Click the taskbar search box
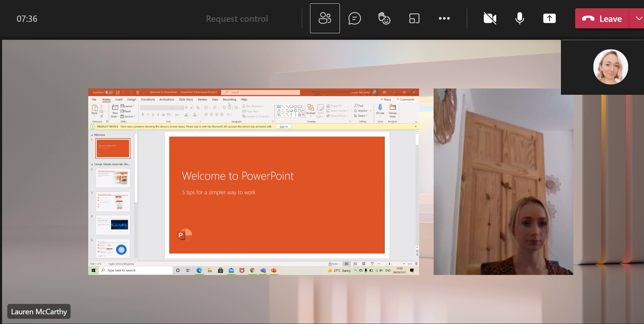The image size is (644, 324). point(136,270)
